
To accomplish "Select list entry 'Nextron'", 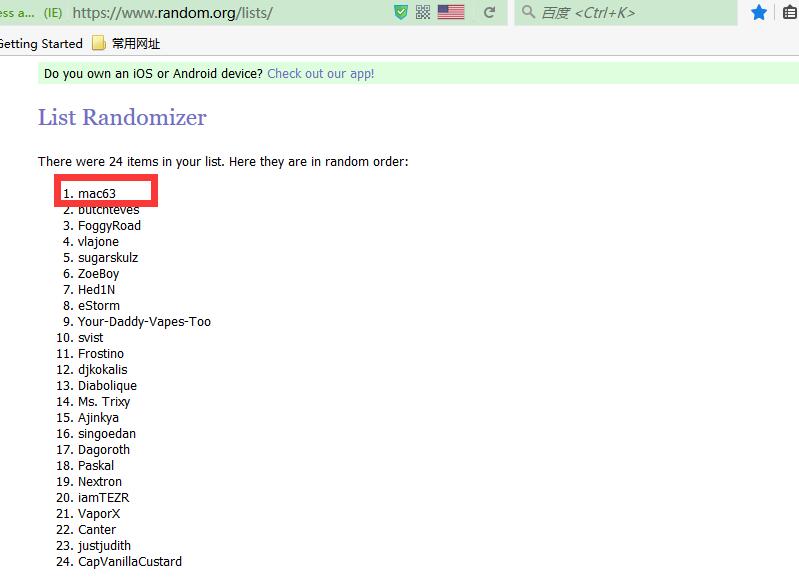I will click(x=100, y=482).
